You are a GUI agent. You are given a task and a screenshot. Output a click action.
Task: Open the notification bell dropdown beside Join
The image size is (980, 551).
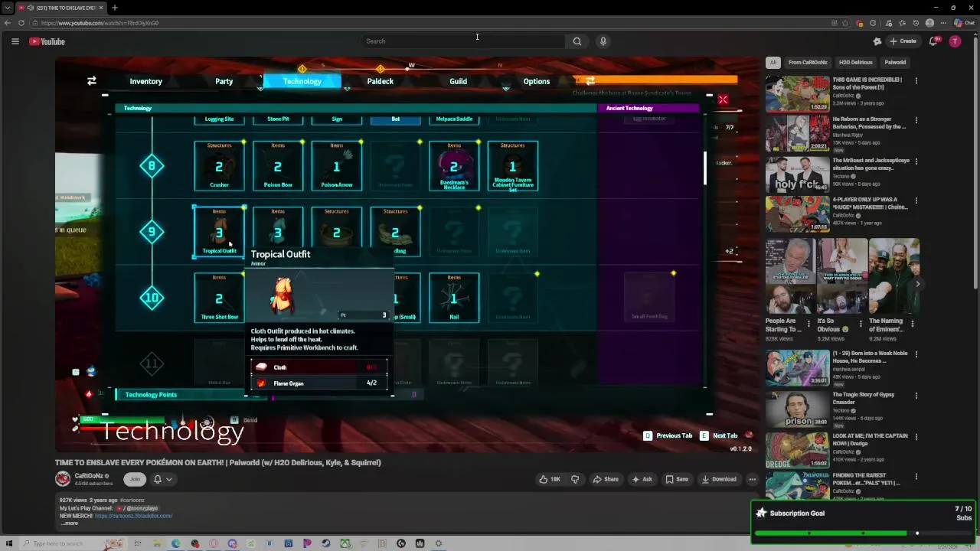(162, 479)
